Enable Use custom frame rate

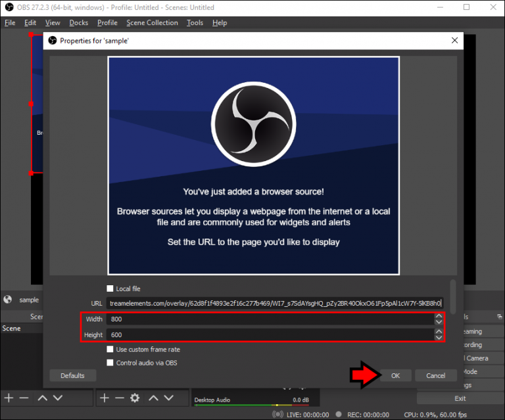pyautogui.click(x=110, y=349)
